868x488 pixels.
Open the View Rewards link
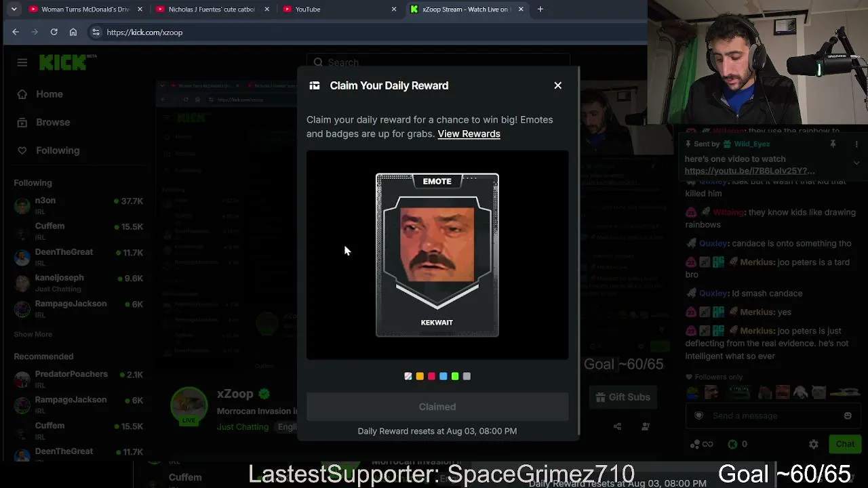469,134
